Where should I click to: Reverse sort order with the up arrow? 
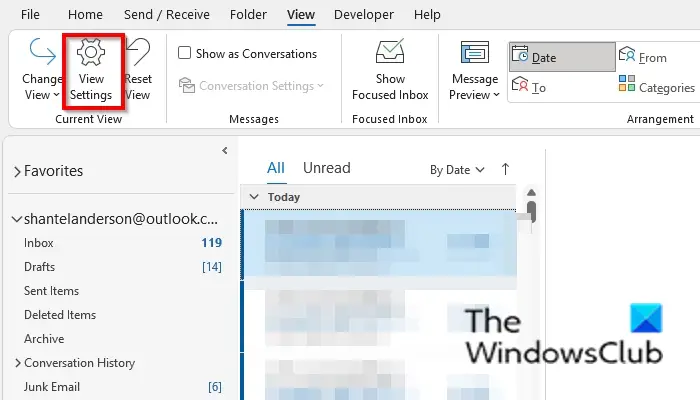point(505,169)
